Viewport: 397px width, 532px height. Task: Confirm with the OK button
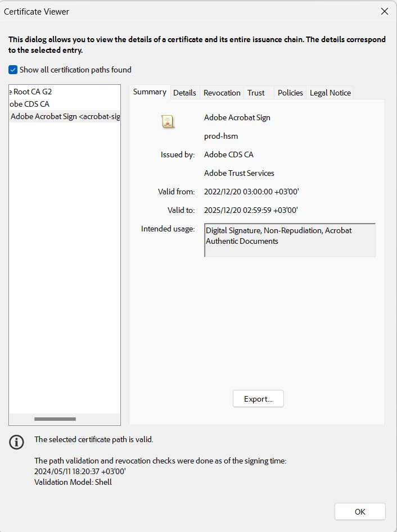[360, 512]
